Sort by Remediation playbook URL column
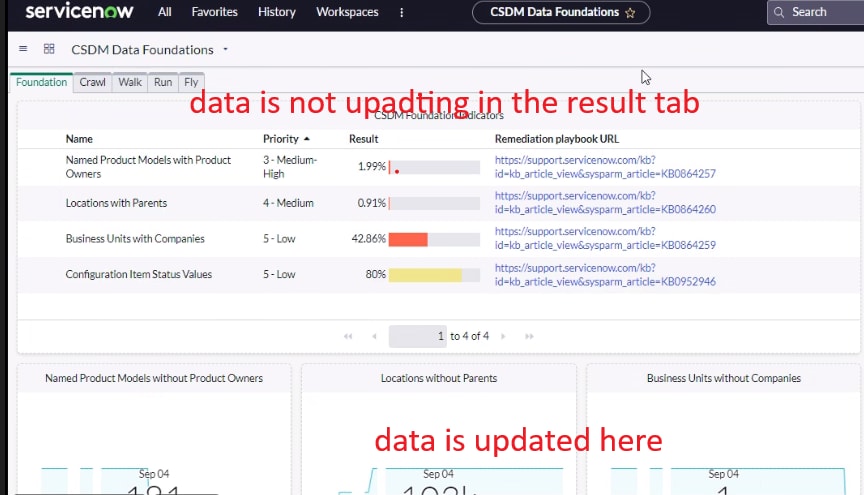 (x=557, y=139)
